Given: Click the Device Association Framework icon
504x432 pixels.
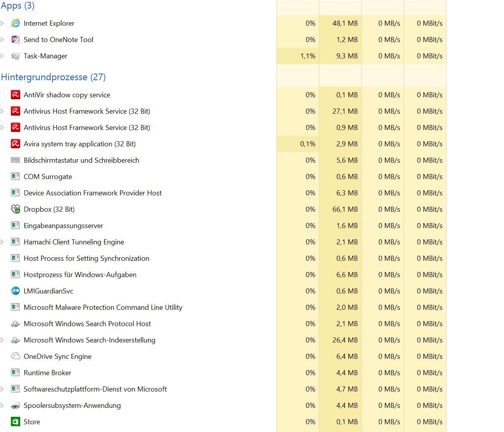Looking at the screenshot, I should [x=16, y=193].
